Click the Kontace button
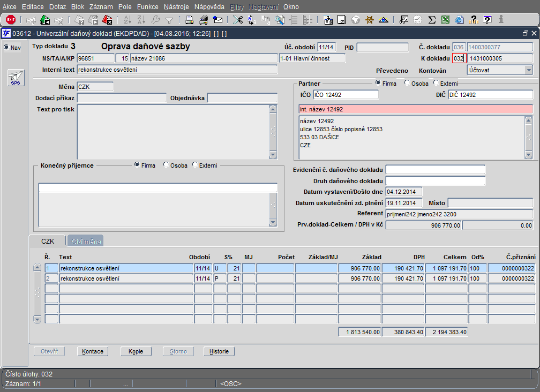This screenshot has width=540, height=392. click(92, 352)
